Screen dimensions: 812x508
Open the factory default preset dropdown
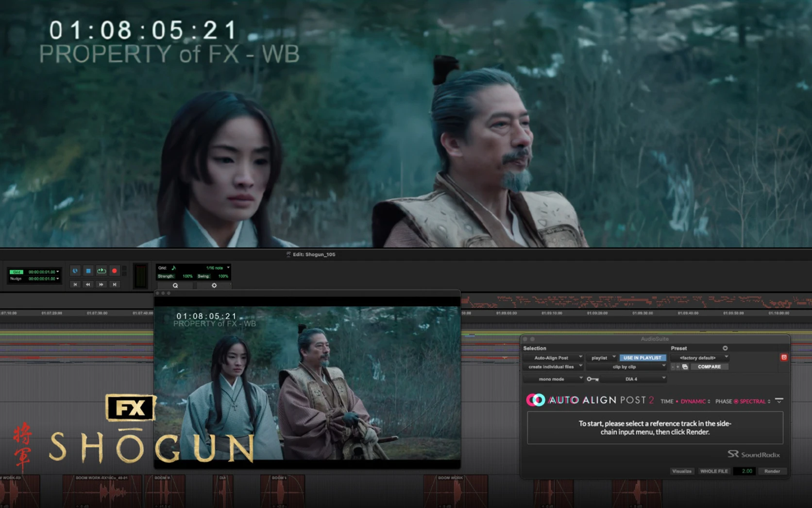point(700,358)
